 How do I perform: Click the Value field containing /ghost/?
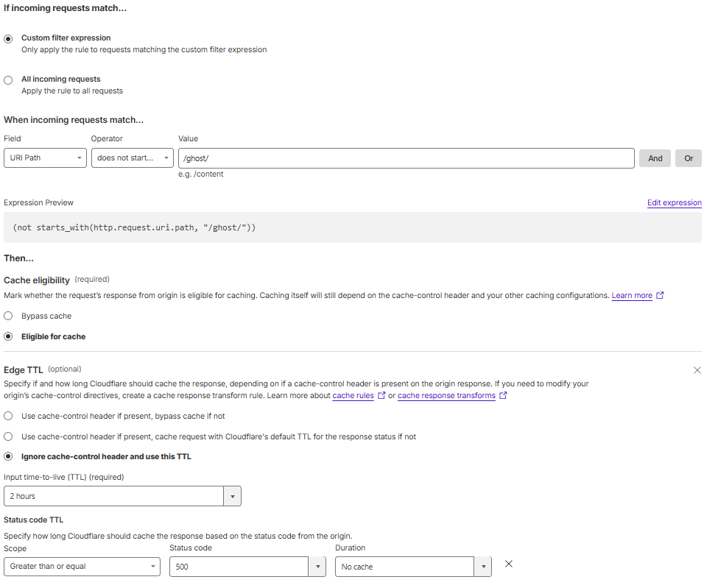point(405,157)
